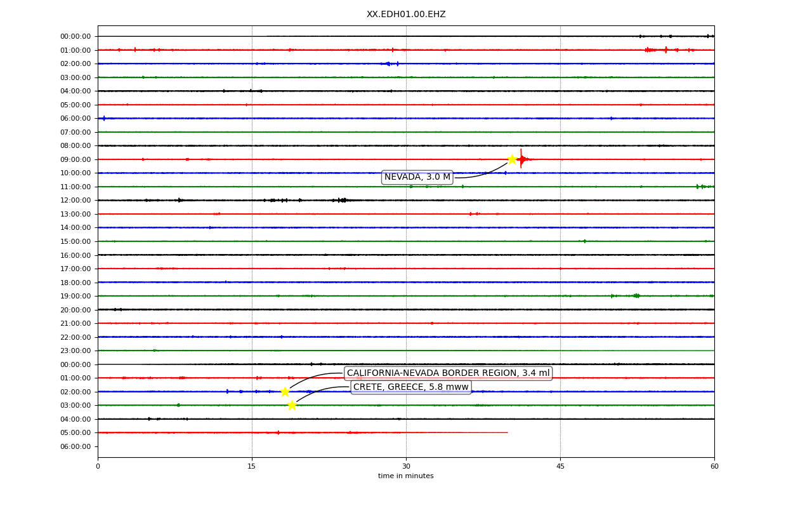
Task: Click the plot title XX.EDH01.00.EHZ
Action: click(406, 15)
